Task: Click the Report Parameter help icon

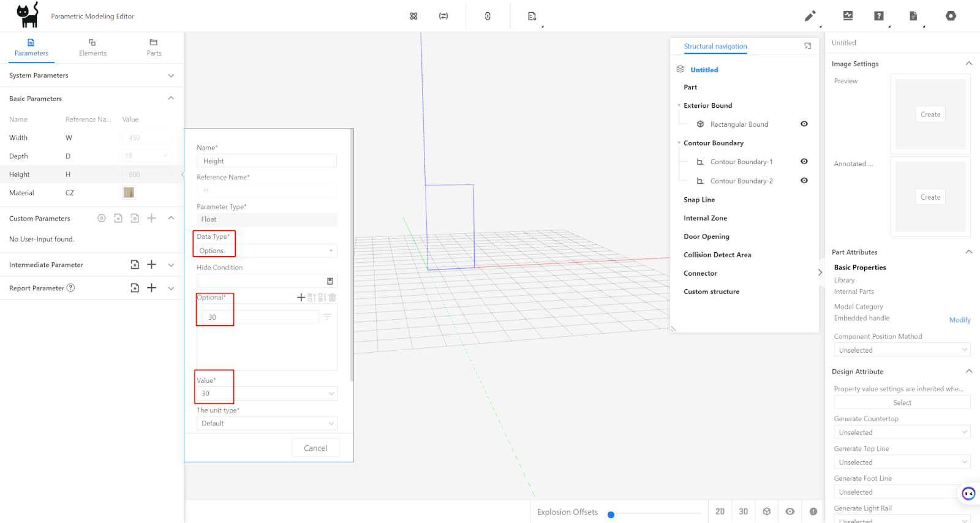Action: 70,288
